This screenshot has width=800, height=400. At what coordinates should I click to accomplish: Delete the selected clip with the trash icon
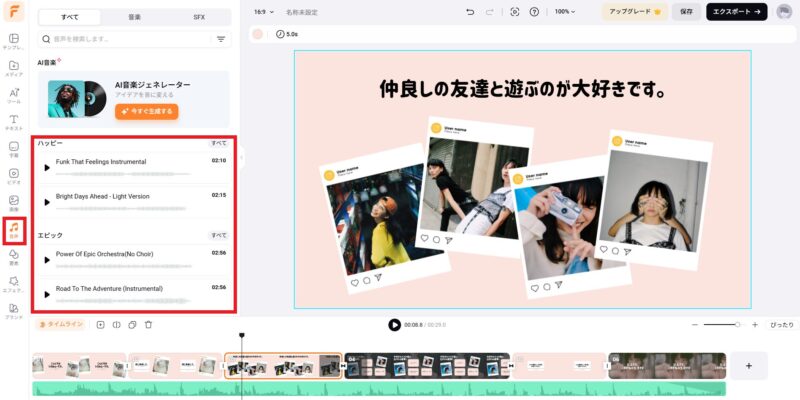tap(148, 325)
